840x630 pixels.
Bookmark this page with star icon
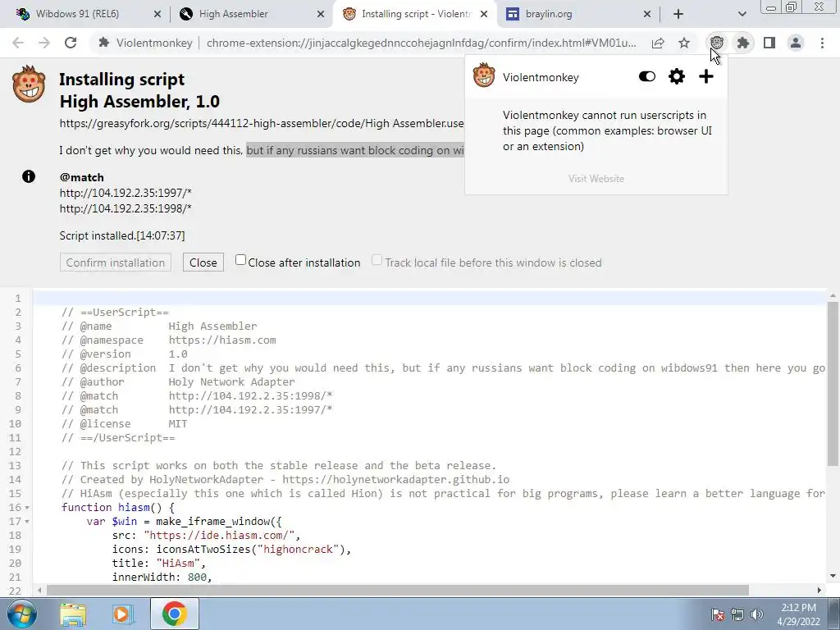[x=684, y=43]
